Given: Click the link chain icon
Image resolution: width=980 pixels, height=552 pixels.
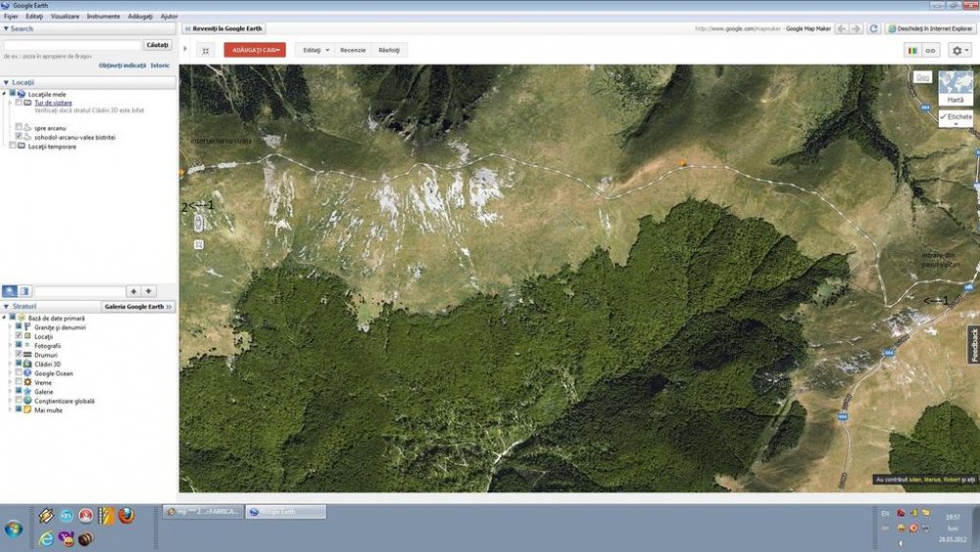Looking at the screenshot, I should [x=930, y=50].
